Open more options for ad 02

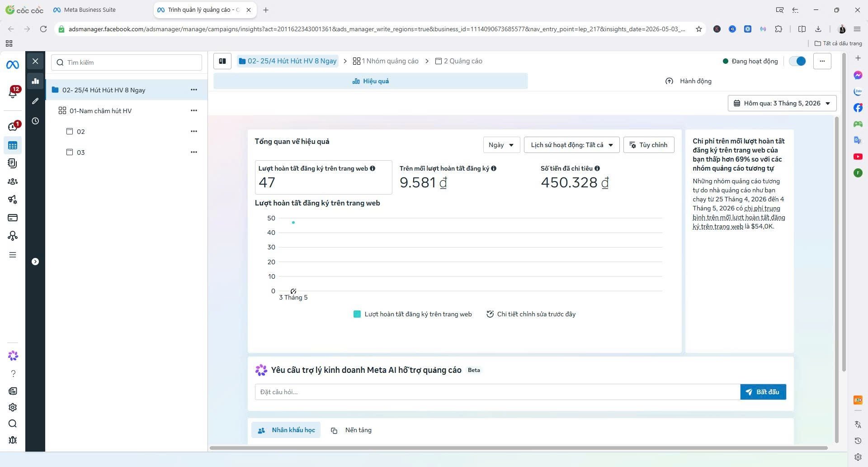point(194,131)
